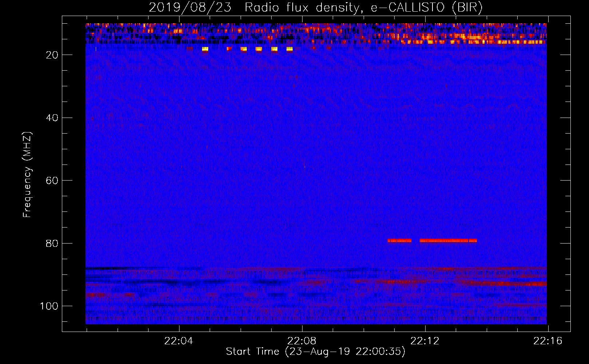
Task: Click the first yellow burst marker near 18 MHz
Action: point(205,49)
